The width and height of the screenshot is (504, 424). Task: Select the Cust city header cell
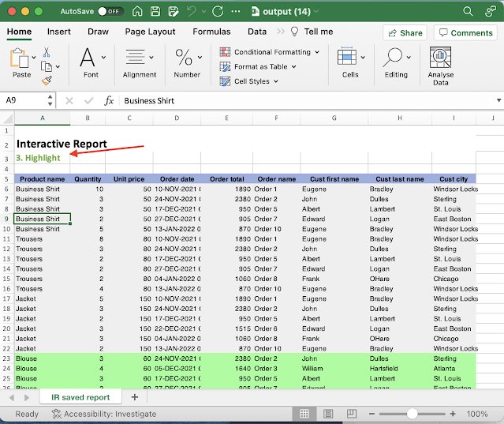tap(454, 179)
